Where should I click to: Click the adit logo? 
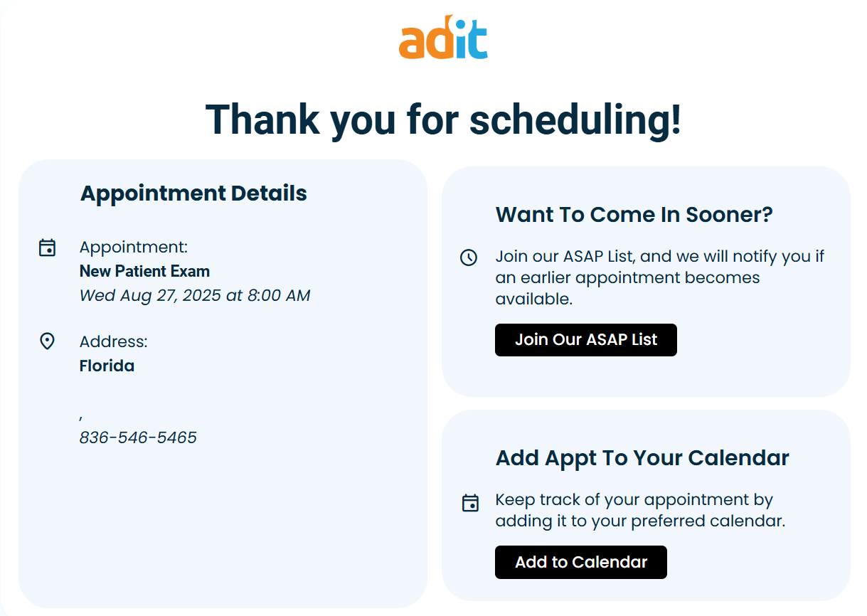coord(443,37)
